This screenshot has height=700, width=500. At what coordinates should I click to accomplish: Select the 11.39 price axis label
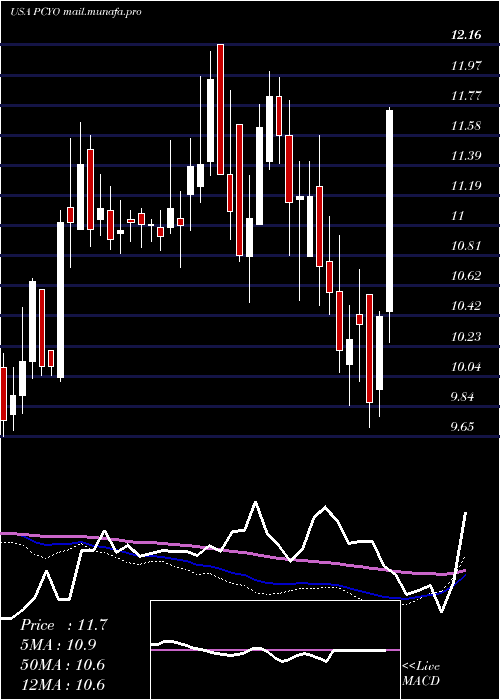point(466,156)
